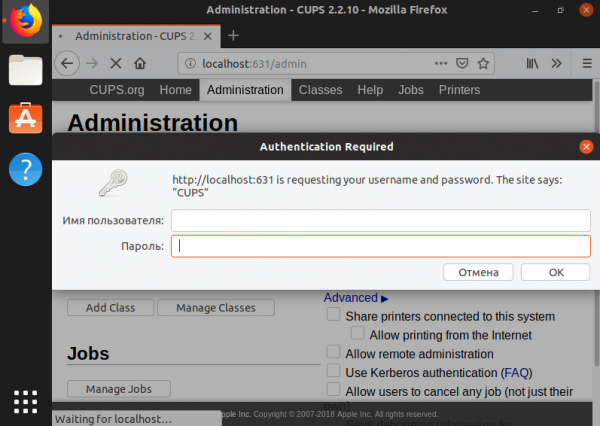Image resolution: width=600 pixels, height=426 pixels.
Task: Enable Allow printing from the Internet
Action: (358, 333)
